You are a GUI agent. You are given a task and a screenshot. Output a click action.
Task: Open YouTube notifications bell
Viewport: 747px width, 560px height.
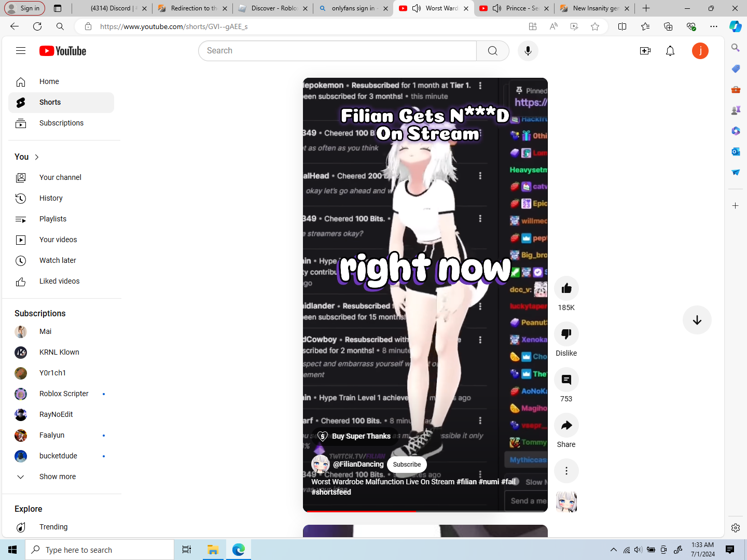pos(670,51)
